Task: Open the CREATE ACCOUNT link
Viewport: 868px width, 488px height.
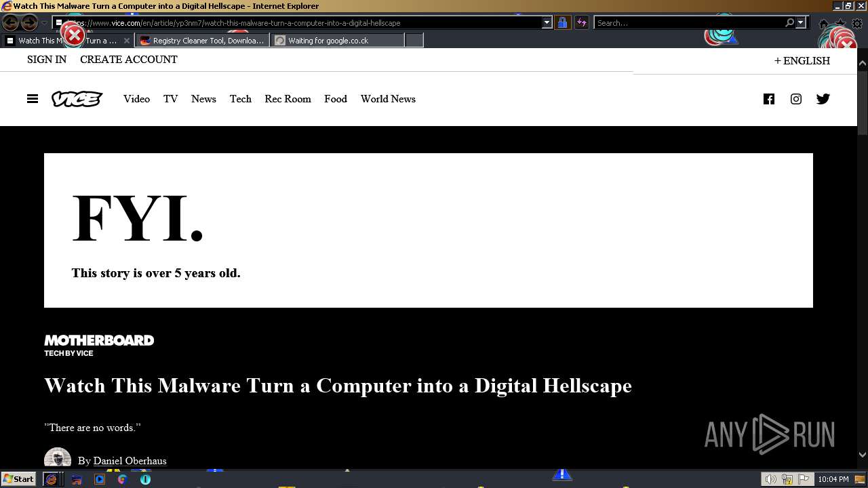Action: coord(129,60)
